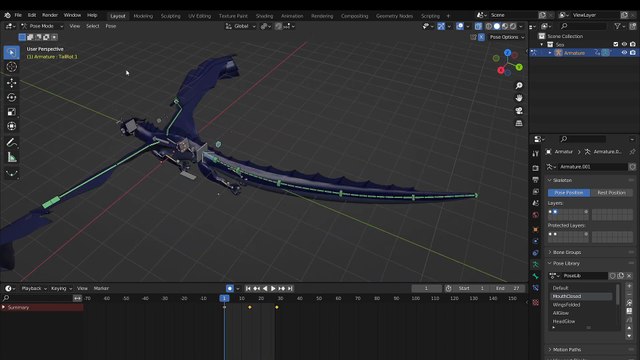Toggle camera view icon in viewport
The image size is (640, 360).
pos(519,111)
